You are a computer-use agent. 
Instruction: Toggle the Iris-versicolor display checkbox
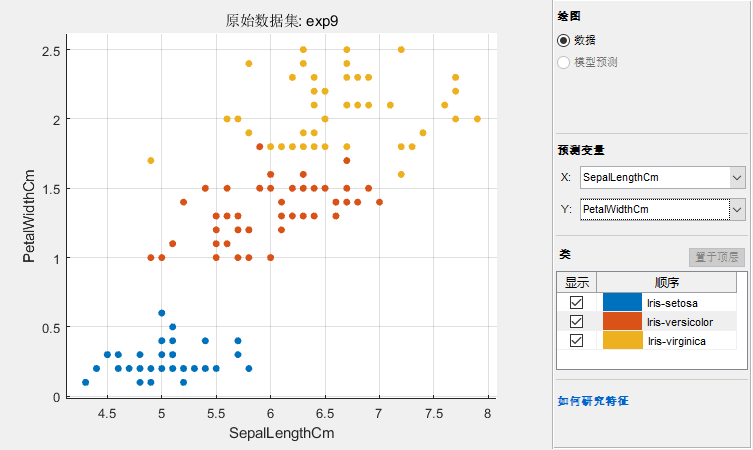[x=576, y=321]
